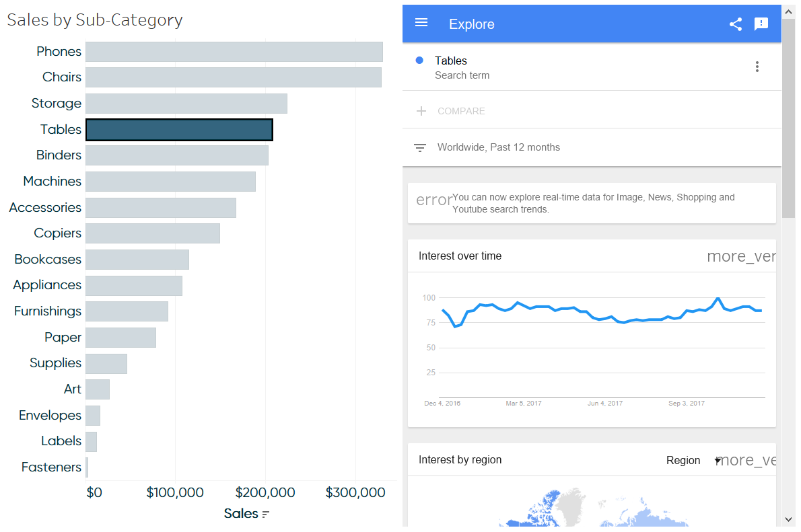Click the sort icon next to Sales
Screen dimensions: 801x532
pyautogui.click(x=266, y=515)
